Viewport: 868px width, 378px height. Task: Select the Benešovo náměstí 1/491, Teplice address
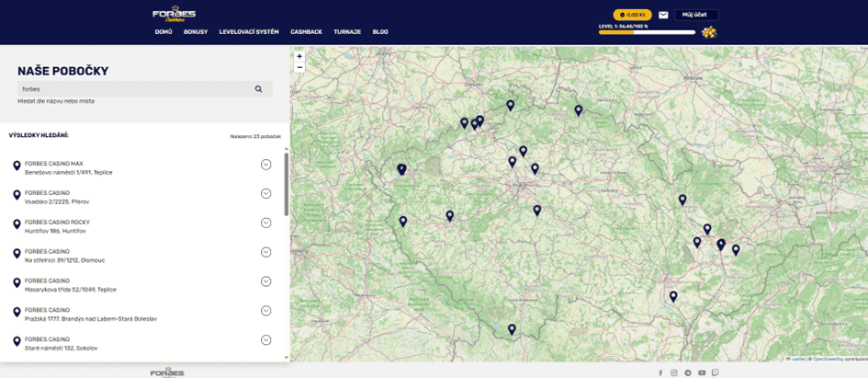tap(69, 172)
